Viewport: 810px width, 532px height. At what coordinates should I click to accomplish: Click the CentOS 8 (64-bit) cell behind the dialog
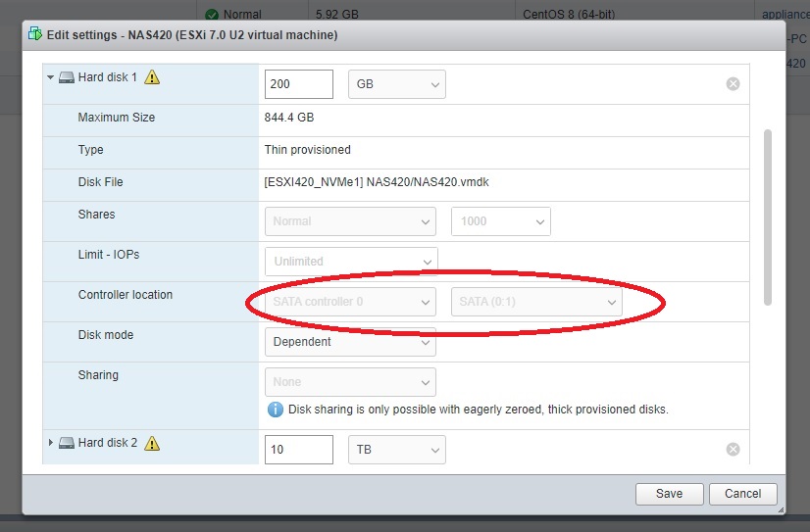pyautogui.click(x=569, y=15)
